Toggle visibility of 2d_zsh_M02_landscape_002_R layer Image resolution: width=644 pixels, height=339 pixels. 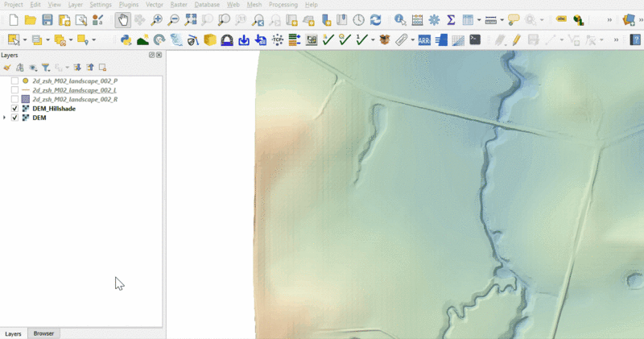click(14, 100)
